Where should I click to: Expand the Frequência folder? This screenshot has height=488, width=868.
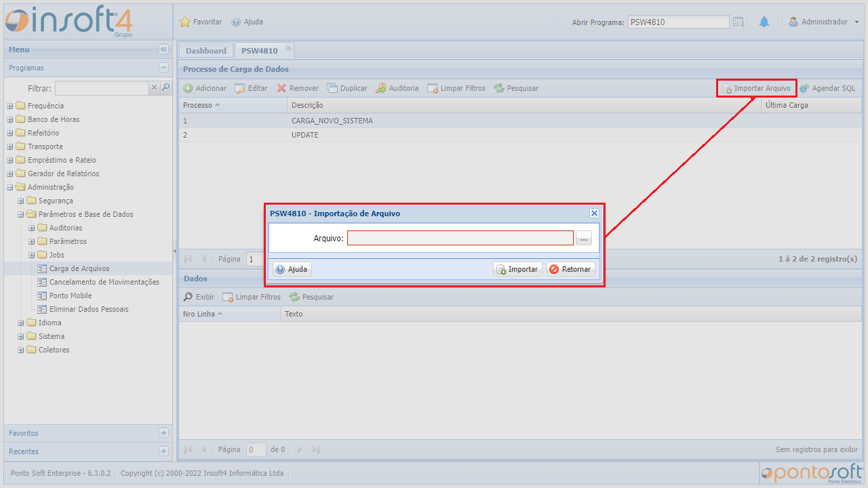[x=10, y=106]
